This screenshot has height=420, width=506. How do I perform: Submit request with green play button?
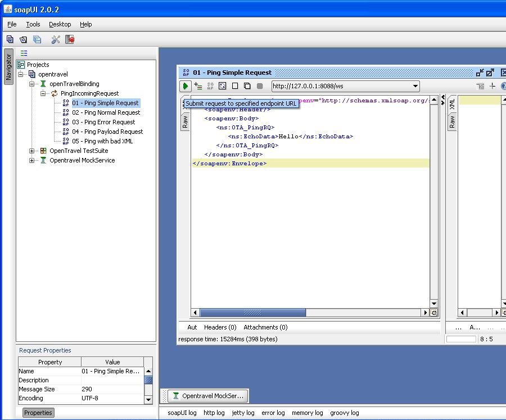185,86
